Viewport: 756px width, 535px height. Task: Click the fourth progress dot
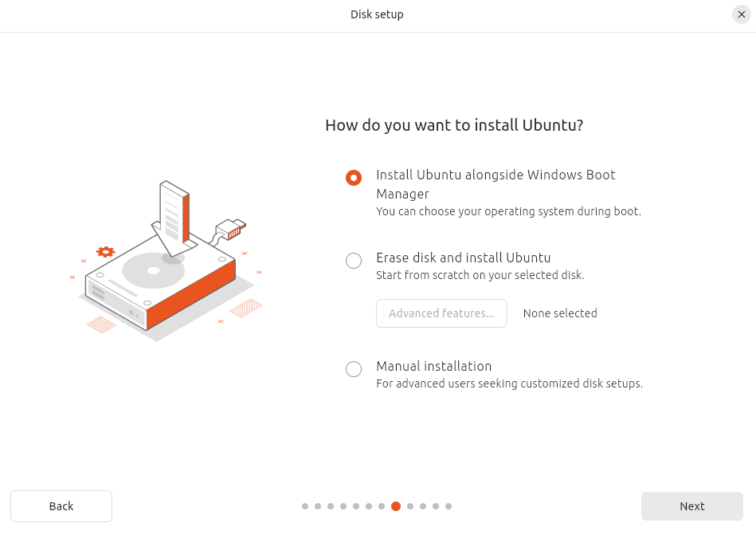click(343, 506)
